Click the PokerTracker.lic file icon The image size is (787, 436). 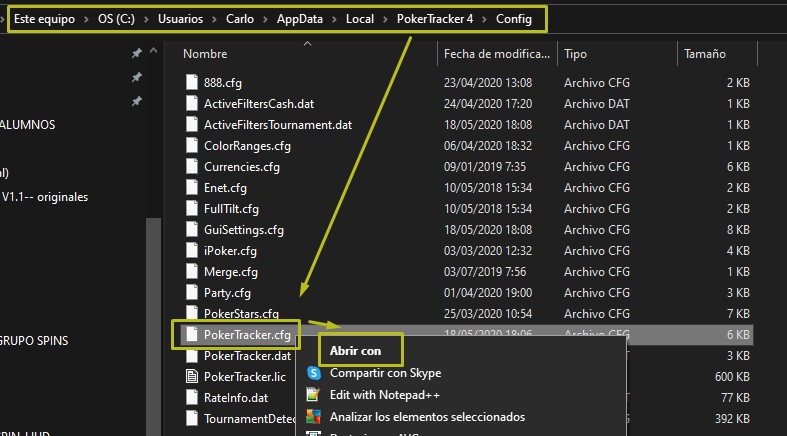[192, 376]
